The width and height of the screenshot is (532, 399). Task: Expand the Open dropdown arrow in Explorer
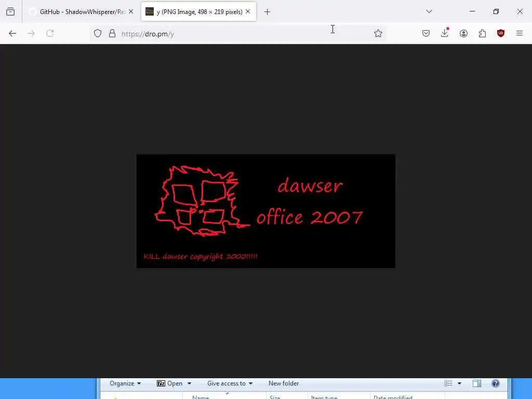pos(189,384)
